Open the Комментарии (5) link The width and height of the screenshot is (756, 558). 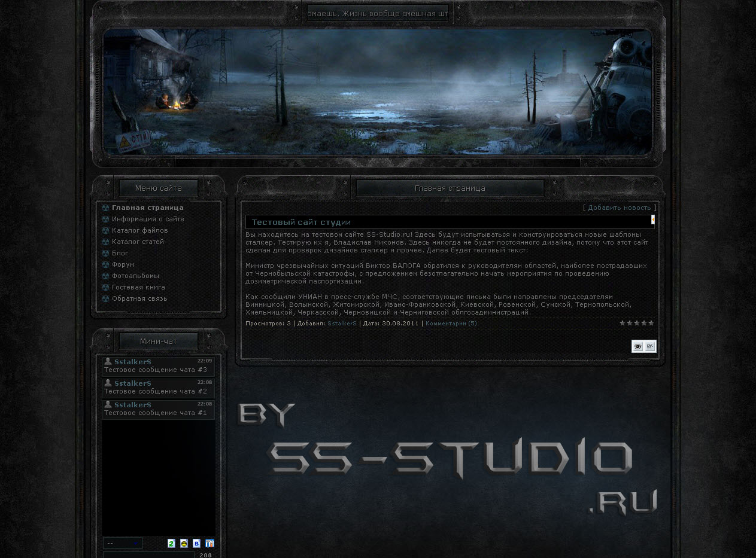point(451,323)
